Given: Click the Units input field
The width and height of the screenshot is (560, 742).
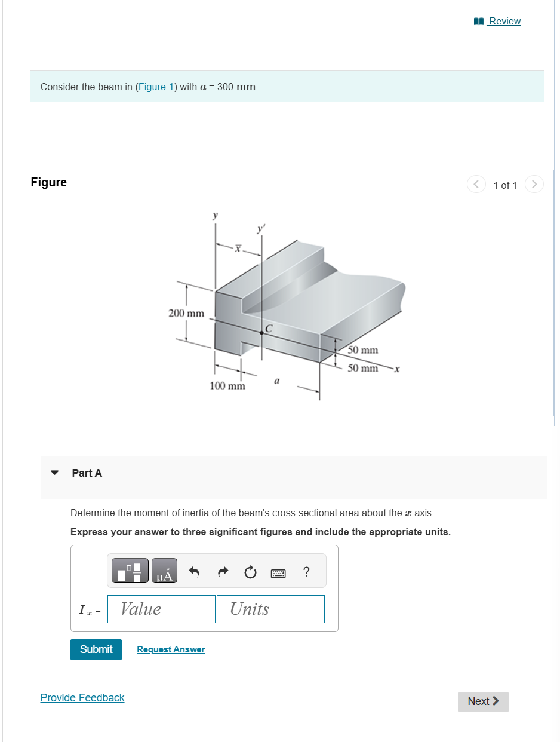Looking at the screenshot, I should point(270,609).
